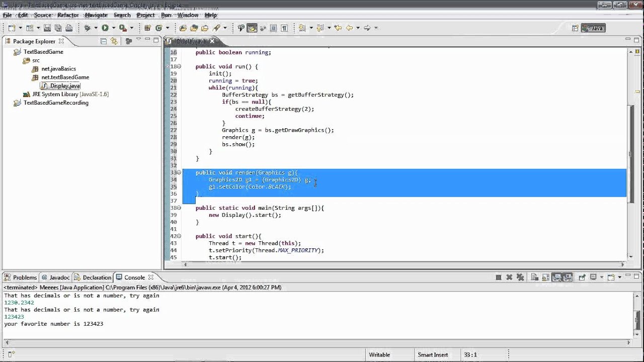This screenshot has height=362, width=644.
Task: Open the File menu
Action: click(x=7, y=15)
